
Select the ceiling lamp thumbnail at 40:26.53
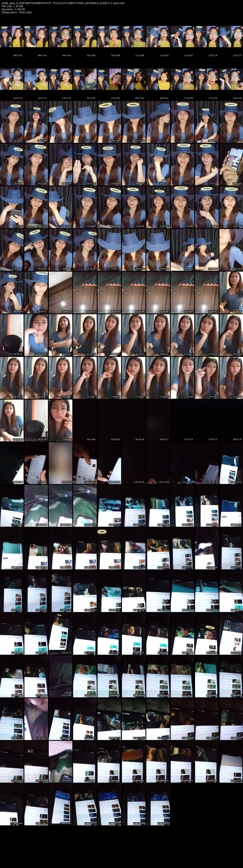tap(85, 292)
